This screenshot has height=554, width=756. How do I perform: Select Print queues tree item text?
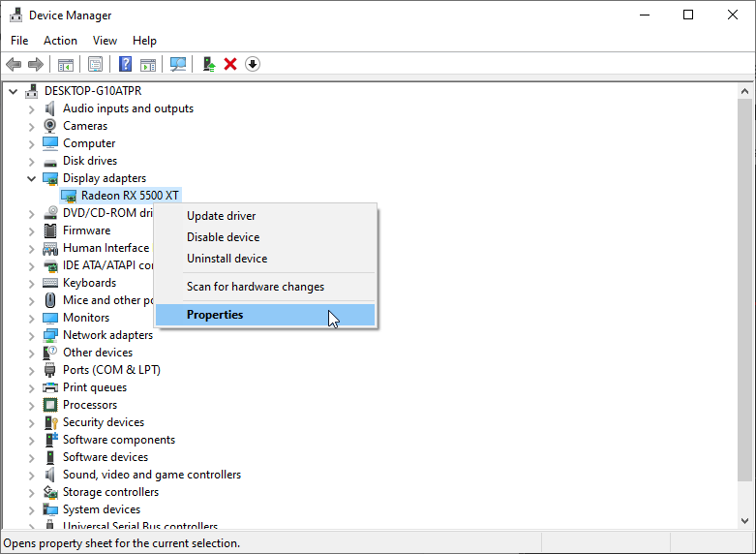95,387
